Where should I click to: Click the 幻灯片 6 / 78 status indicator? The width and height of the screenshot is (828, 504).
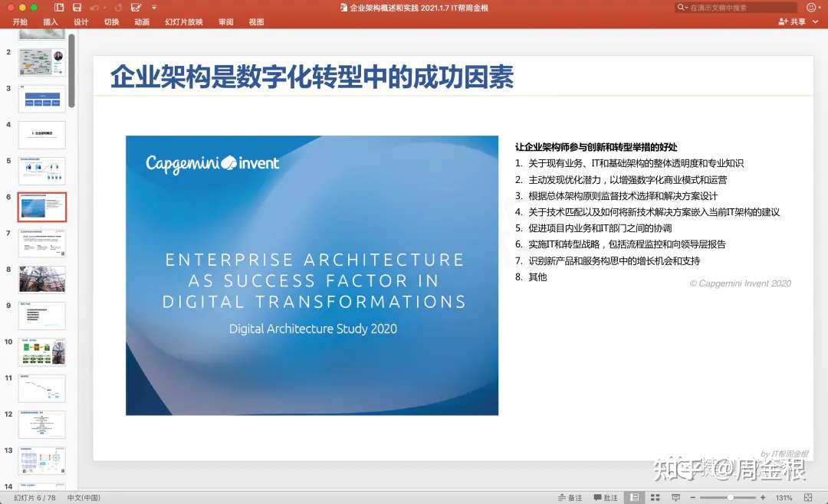coord(34,498)
